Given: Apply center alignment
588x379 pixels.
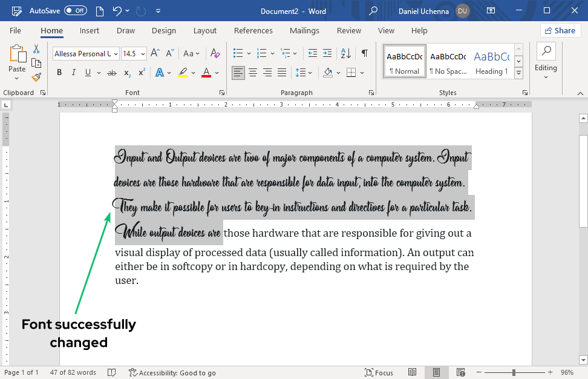Looking at the screenshot, I should pyautogui.click(x=252, y=72).
